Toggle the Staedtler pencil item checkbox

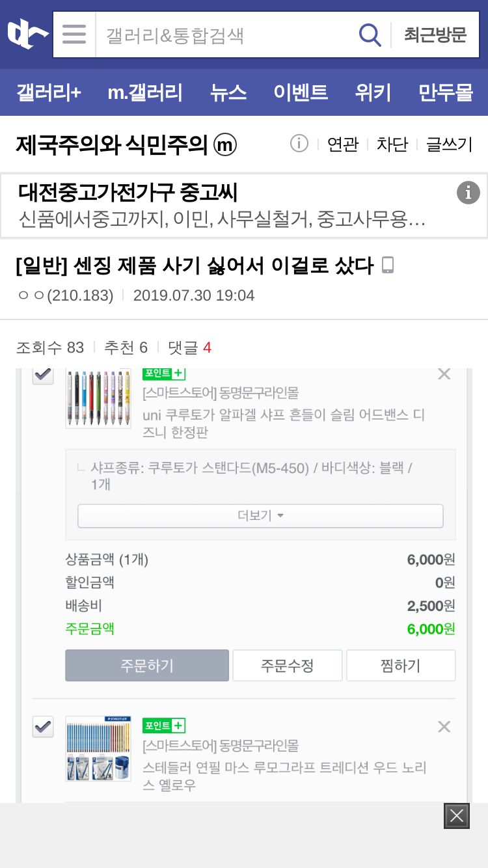43,727
